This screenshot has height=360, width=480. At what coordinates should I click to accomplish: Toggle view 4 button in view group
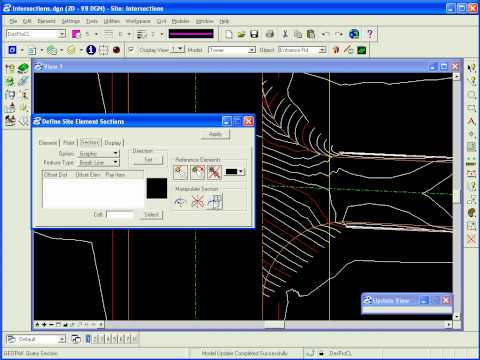tap(108, 339)
